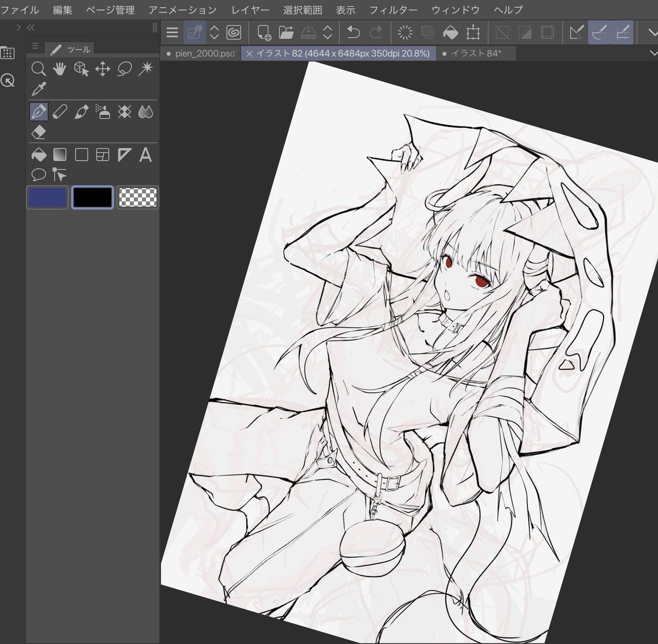Switch to the イラスト 84 tab
Viewport: 658px width, 644px height.
click(475, 53)
